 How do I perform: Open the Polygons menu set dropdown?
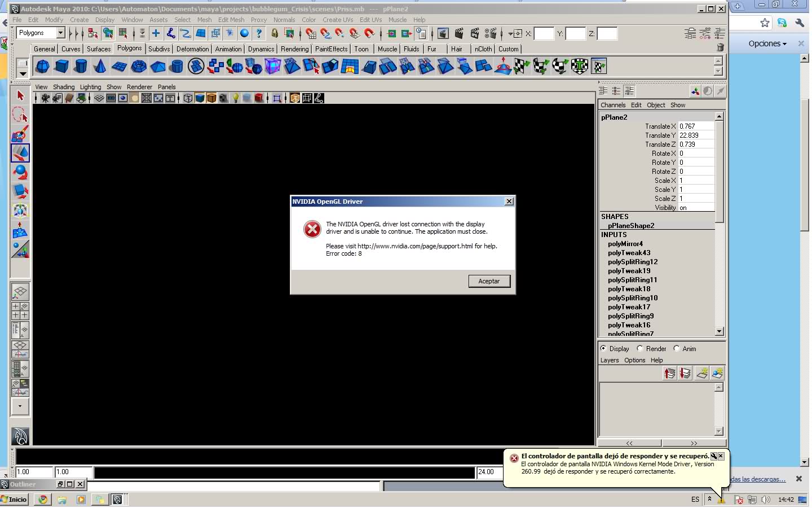click(61, 33)
